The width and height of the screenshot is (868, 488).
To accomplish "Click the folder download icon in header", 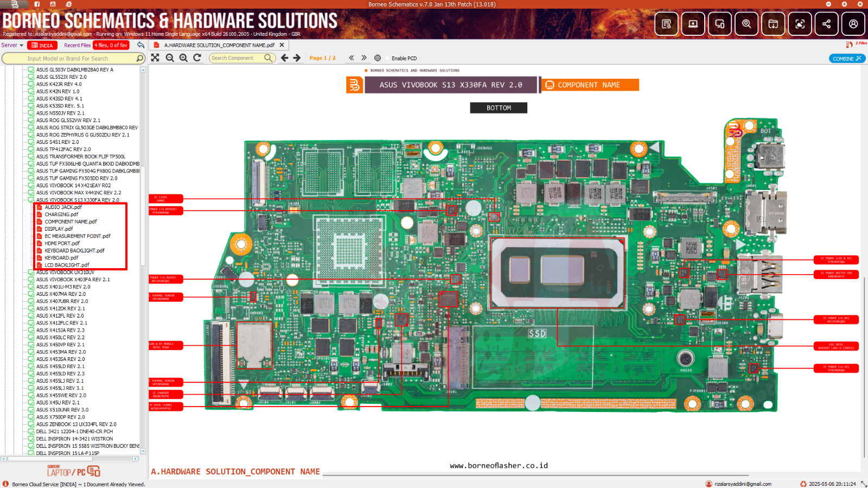I will point(773,24).
